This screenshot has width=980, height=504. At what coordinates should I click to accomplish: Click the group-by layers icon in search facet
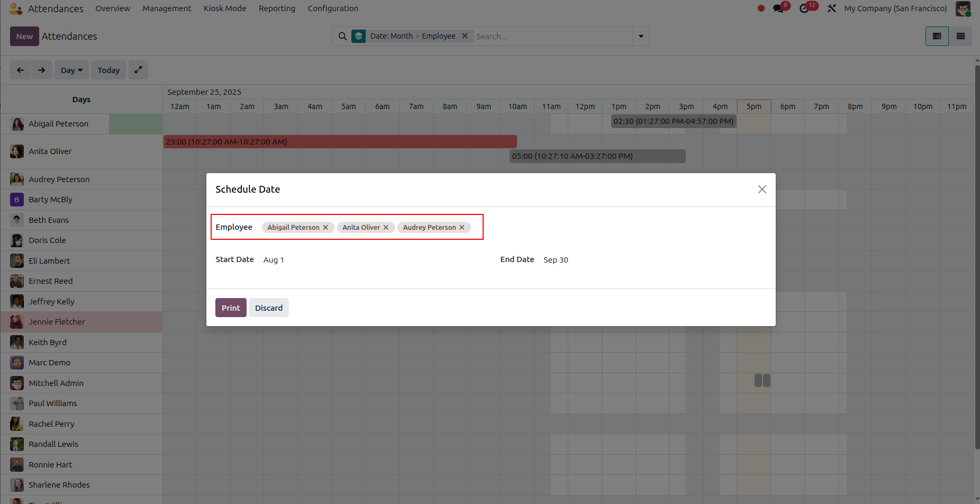pyautogui.click(x=359, y=36)
